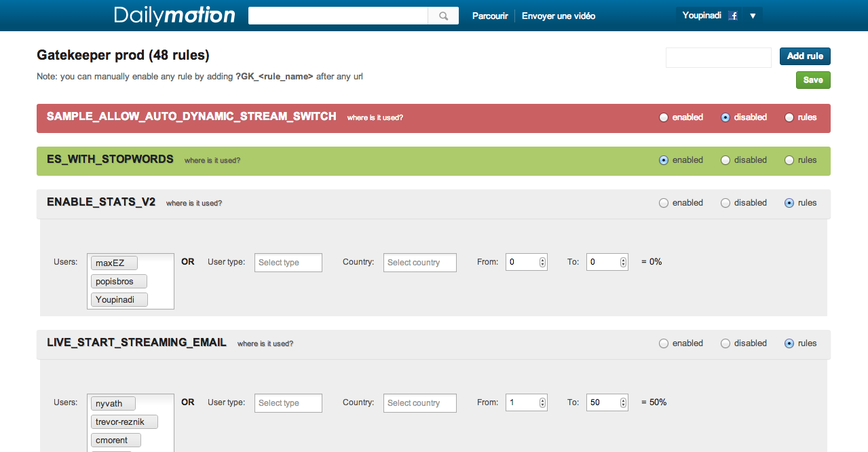Choose rules for ES_WITH_STOPWORDS
This screenshot has height=452, width=868.
(x=789, y=160)
